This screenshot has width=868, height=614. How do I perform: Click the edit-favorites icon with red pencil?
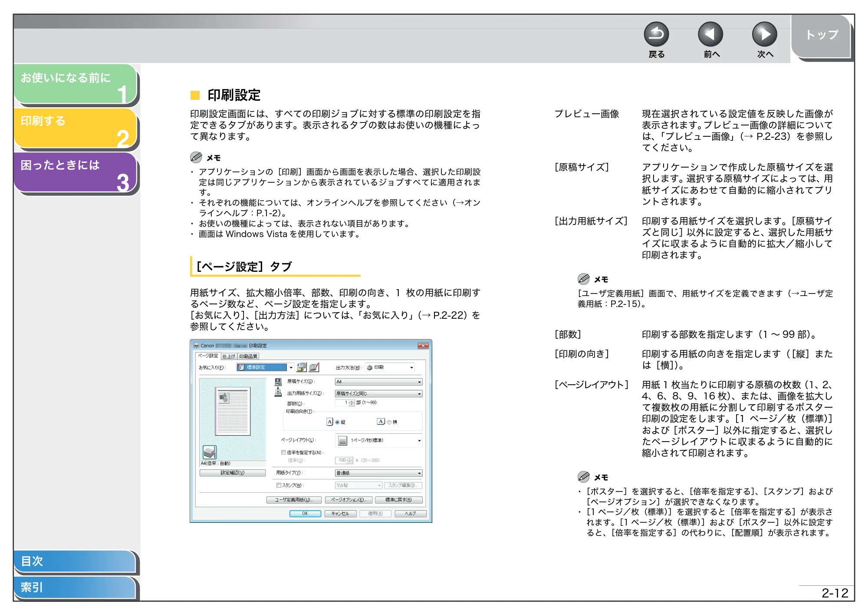[314, 367]
